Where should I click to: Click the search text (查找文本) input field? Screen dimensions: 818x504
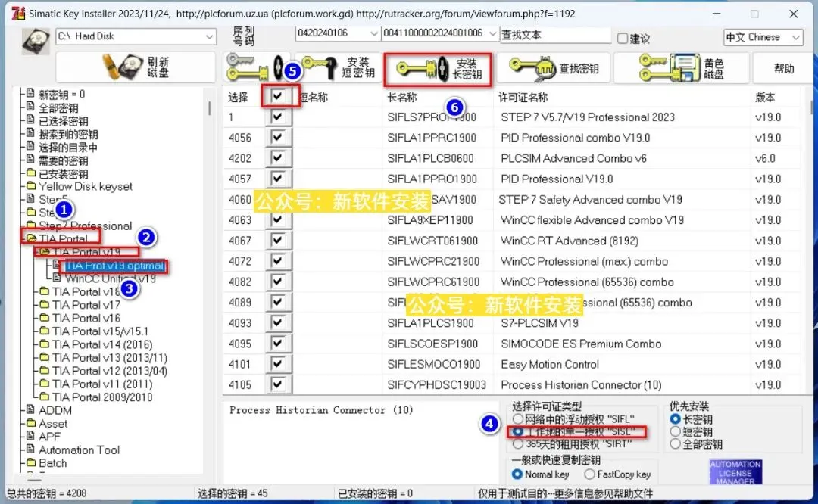click(555, 35)
